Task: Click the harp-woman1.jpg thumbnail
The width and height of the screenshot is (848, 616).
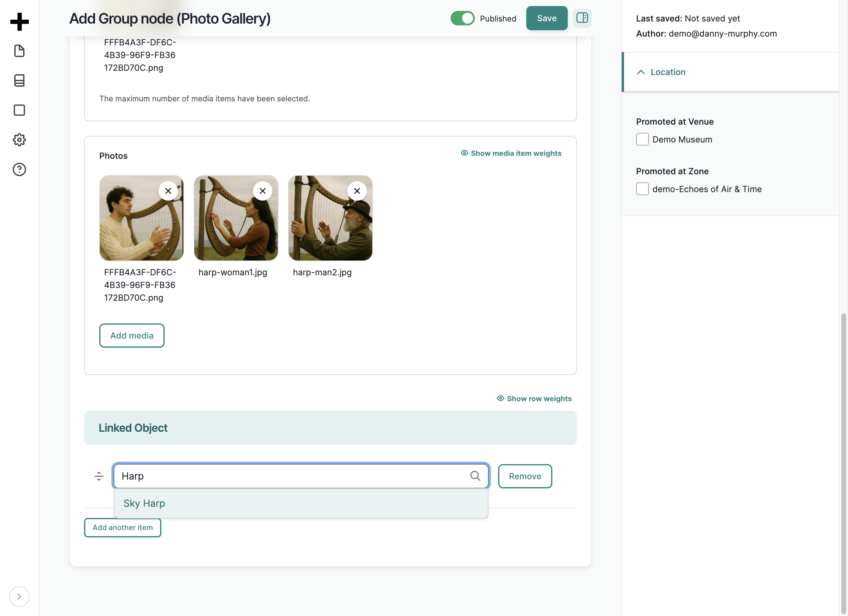Action: [x=236, y=218]
